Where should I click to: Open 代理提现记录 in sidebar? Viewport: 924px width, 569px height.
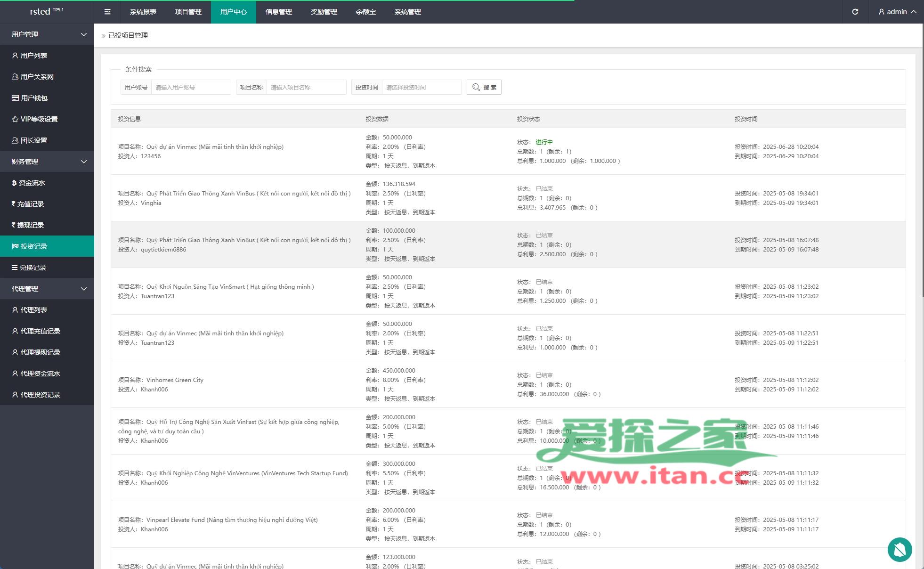(x=47, y=352)
